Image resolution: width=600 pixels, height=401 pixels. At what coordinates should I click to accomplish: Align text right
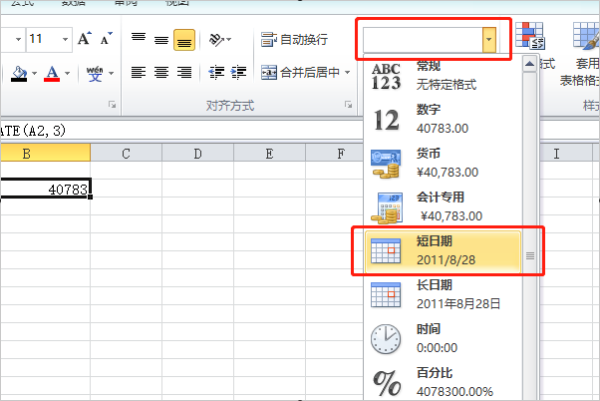point(184,72)
